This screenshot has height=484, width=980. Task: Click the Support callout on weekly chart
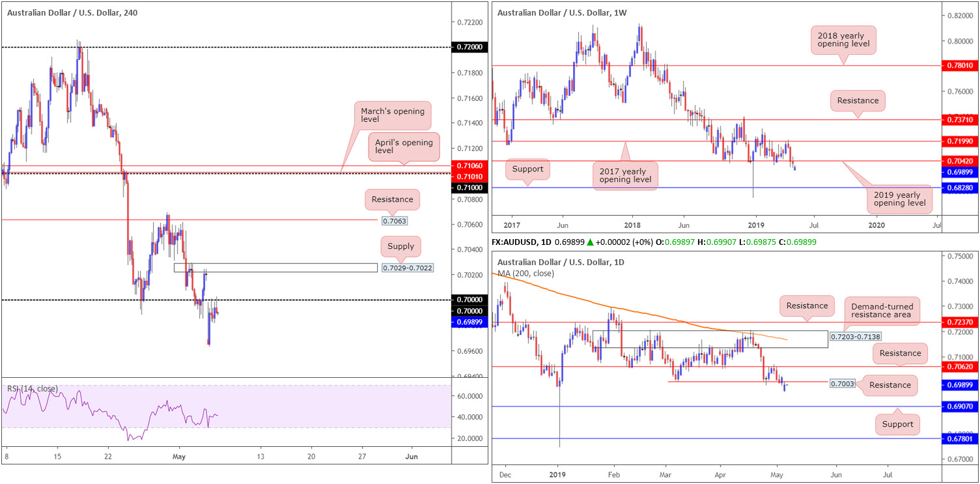pos(527,169)
